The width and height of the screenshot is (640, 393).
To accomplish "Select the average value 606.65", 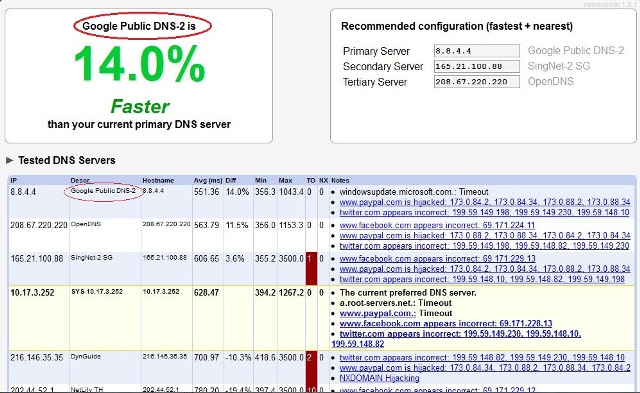I will [207, 258].
